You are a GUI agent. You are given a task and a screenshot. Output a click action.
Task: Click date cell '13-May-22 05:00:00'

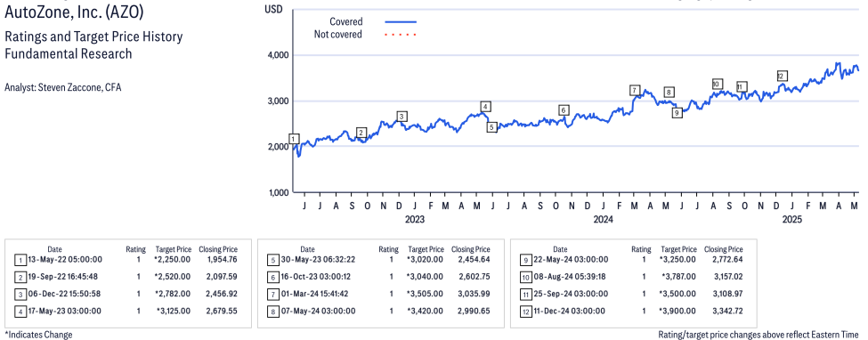[65, 259]
